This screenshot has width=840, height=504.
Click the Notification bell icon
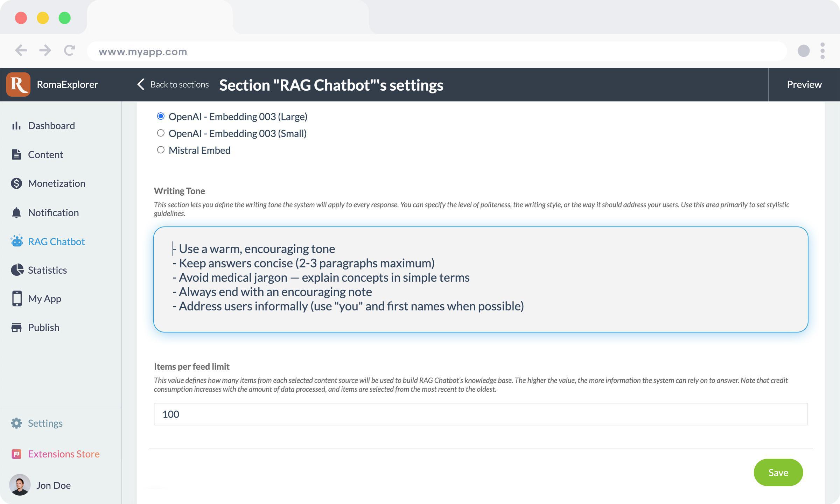tap(16, 212)
